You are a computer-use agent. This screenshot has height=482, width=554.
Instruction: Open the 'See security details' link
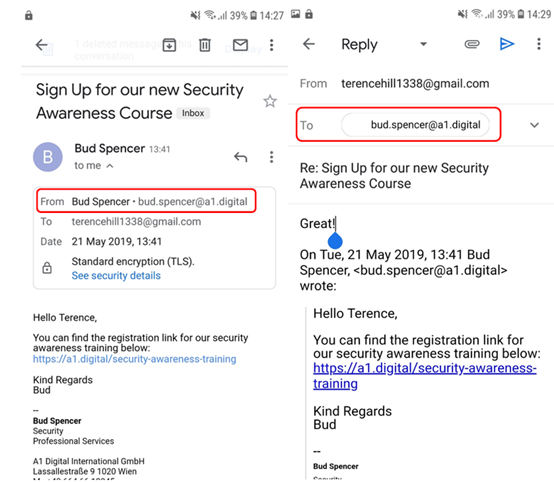[x=116, y=276]
